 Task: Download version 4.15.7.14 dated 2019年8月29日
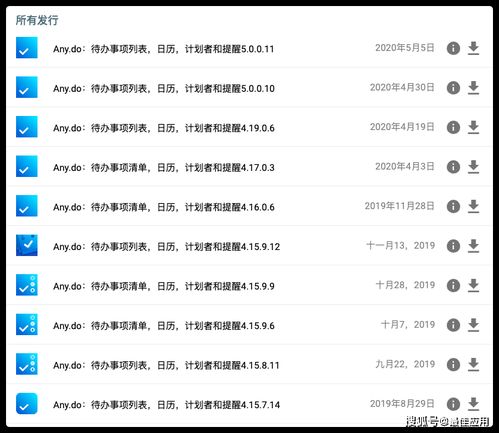click(473, 404)
